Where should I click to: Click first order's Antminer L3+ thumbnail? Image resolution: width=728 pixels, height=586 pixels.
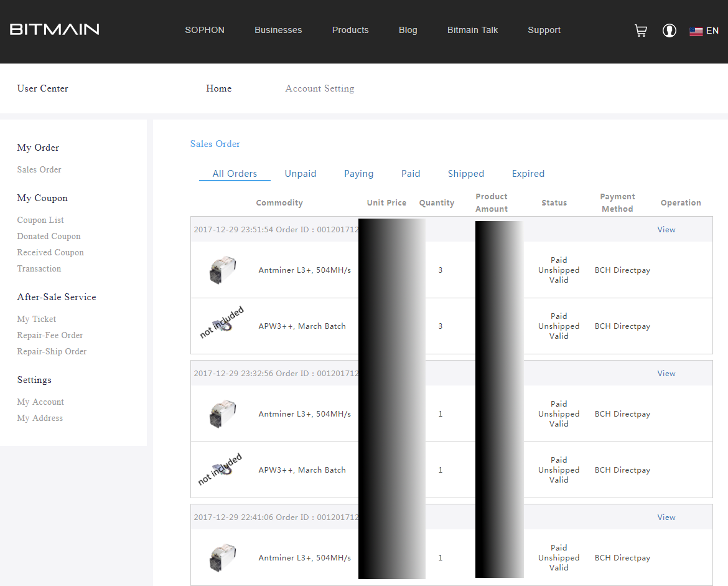[222, 270]
